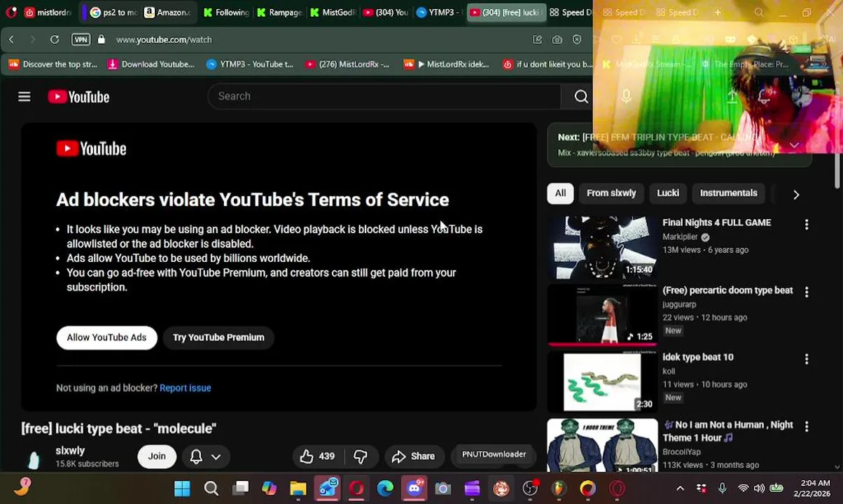843x504 pixels.
Task: Open the No I am Not a Human thumbnail
Action: click(602, 445)
